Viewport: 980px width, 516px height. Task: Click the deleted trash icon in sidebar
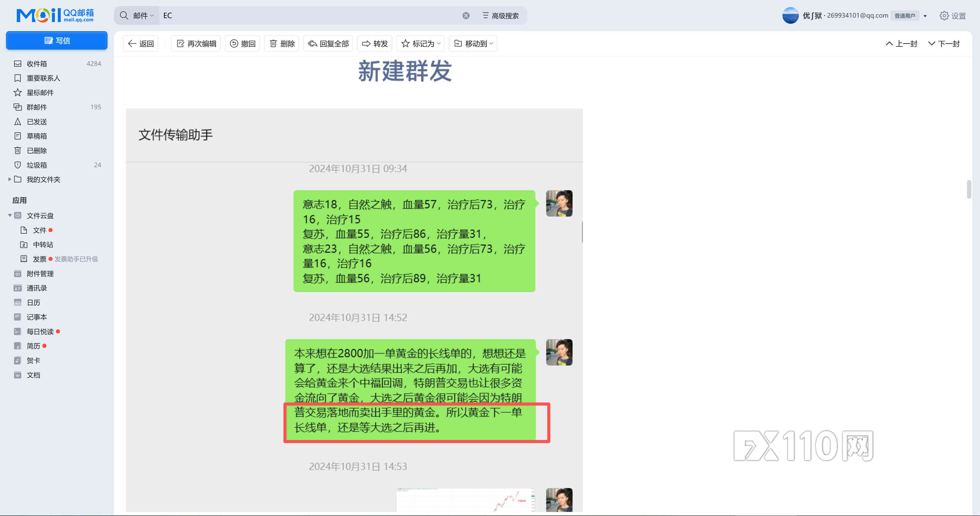18,150
